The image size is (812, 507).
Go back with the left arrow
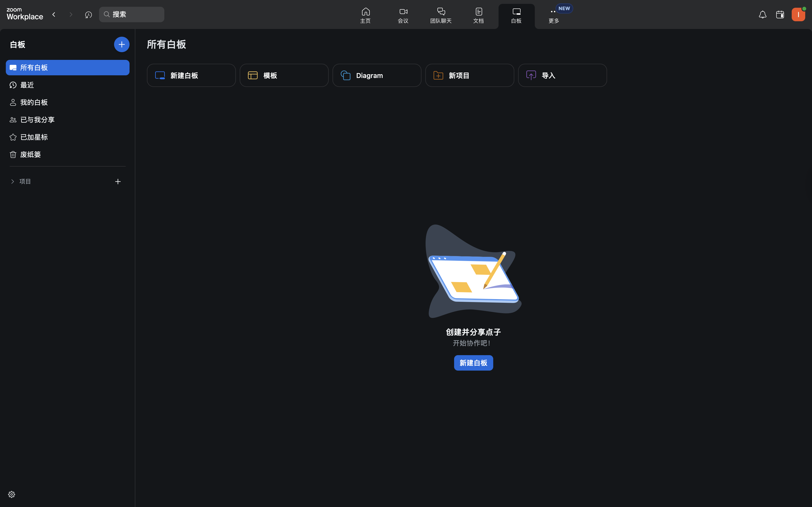pos(54,14)
